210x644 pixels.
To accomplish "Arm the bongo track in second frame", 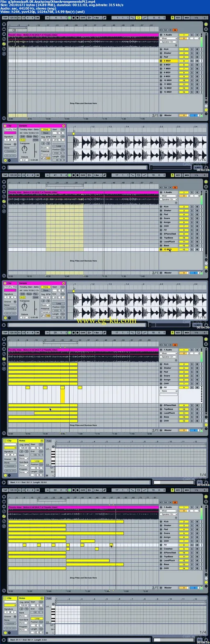I will click(197, 222).
